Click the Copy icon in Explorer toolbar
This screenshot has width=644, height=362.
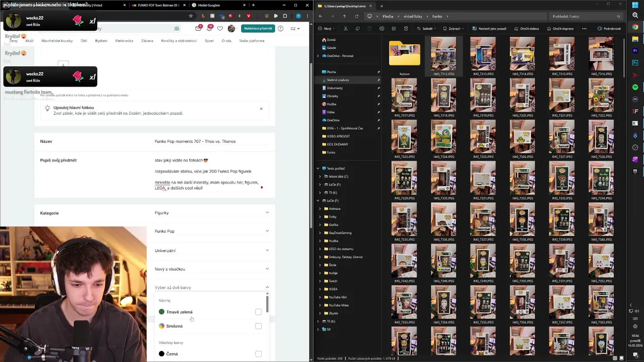[x=358, y=29]
